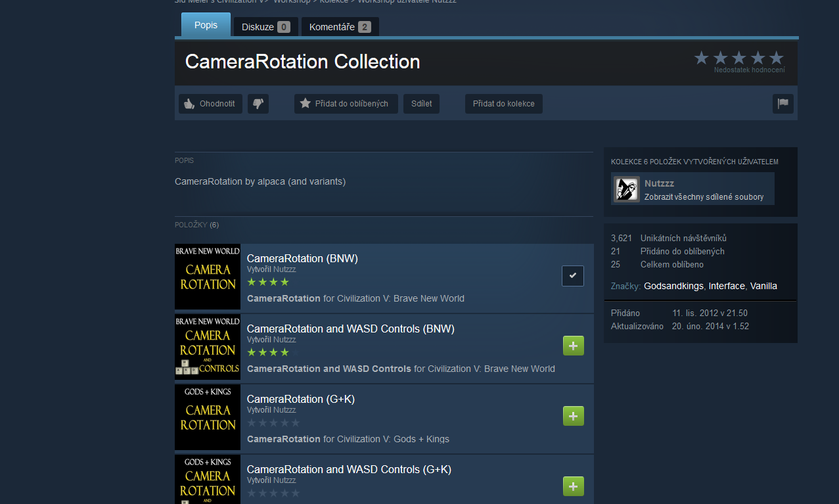Open the Komentáře tab
The height and width of the screenshot is (504, 839).
(x=340, y=27)
